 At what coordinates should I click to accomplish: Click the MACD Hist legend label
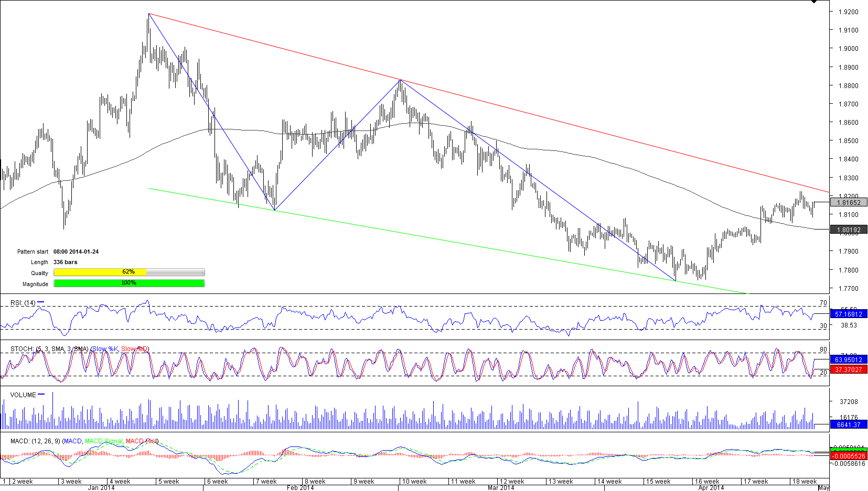(x=141, y=441)
